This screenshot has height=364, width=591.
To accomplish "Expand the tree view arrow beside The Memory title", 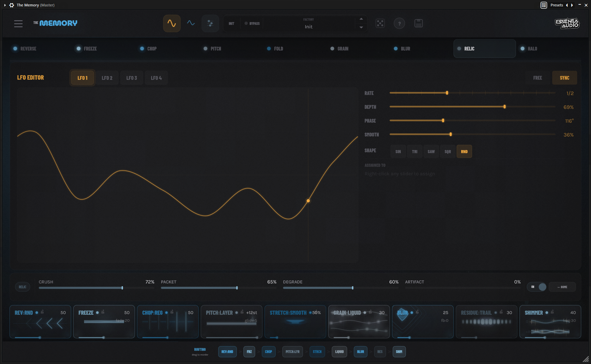I will 4,5.
